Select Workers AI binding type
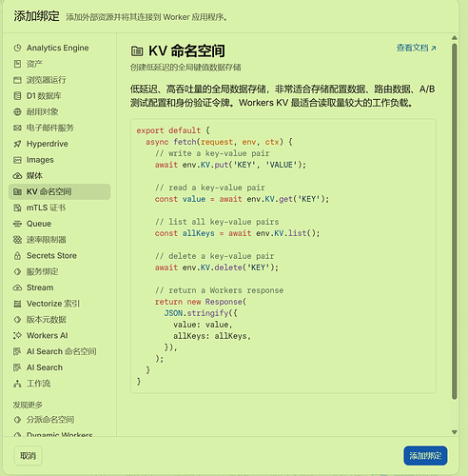Viewport: 468px width, 476px height. [x=60, y=335]
